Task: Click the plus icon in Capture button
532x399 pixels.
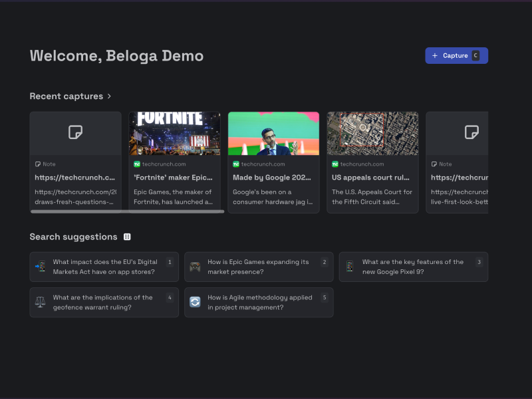Action: pos(435,56)
